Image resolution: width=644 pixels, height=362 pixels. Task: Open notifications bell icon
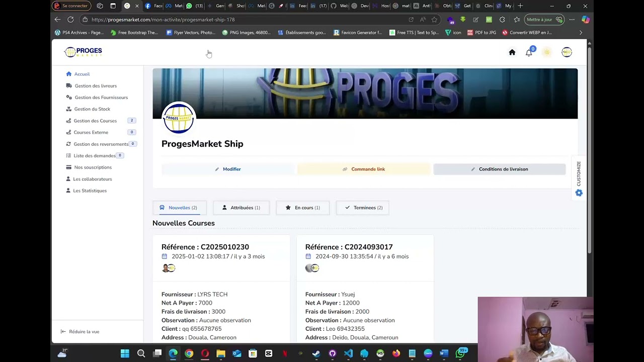coord(529,52)
